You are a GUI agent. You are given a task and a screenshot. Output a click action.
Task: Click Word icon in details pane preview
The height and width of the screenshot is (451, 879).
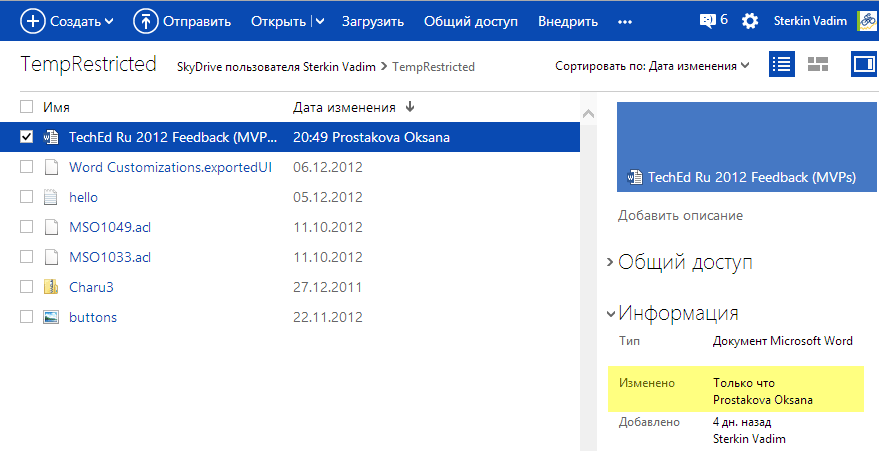[x=635, y=178]
